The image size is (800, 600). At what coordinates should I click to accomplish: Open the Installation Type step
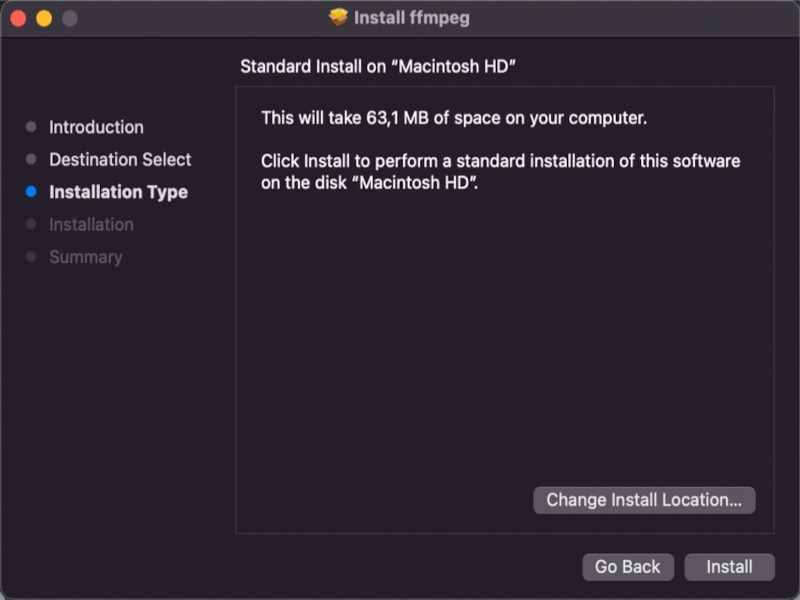pos(119,191)
